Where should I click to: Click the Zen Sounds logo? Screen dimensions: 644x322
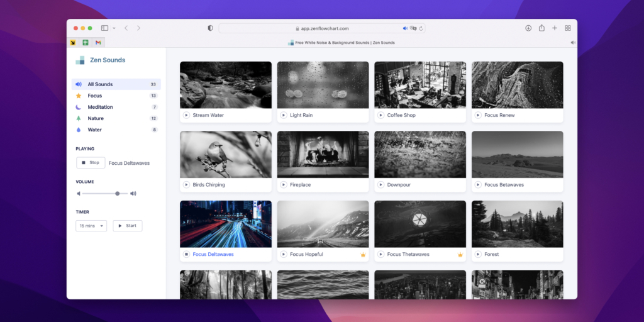(x=100, y=60)
